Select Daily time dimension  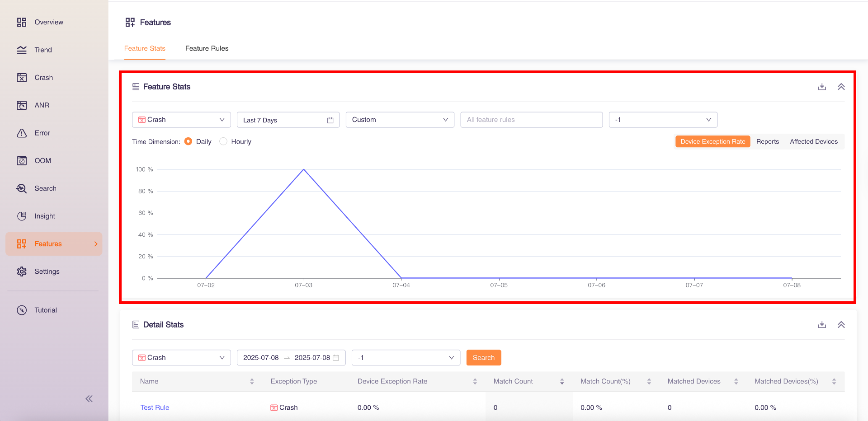click(x=189, y=141)
